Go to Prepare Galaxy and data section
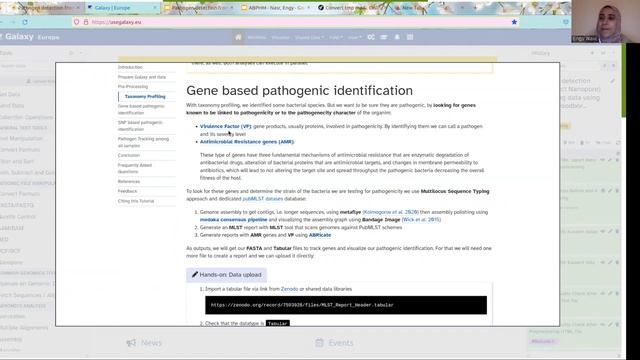 (142, 77)
